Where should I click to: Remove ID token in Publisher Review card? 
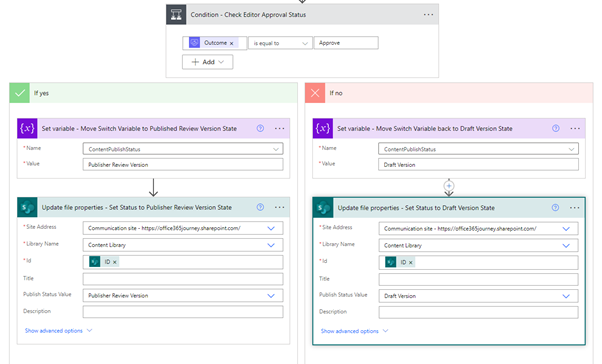pos(114,262)
